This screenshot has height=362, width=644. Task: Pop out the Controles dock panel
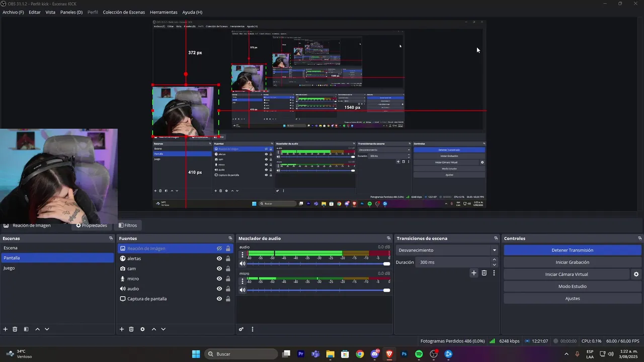[640, 238]
